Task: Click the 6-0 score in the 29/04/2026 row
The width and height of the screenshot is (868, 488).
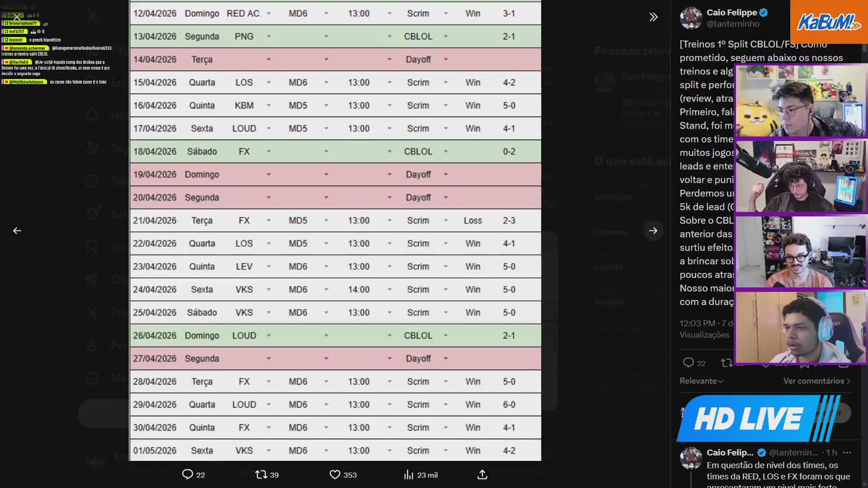Action: click(x=509, y=404)
